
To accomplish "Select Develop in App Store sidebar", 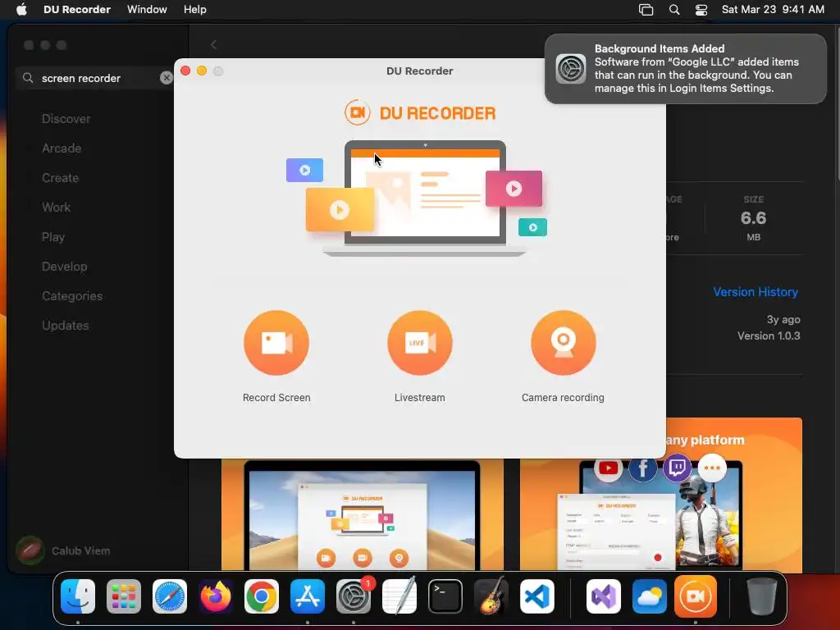I will 64,267.
